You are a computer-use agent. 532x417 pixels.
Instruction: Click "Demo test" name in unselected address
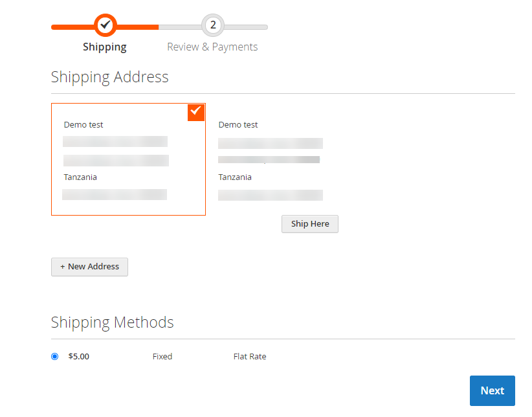238,125
